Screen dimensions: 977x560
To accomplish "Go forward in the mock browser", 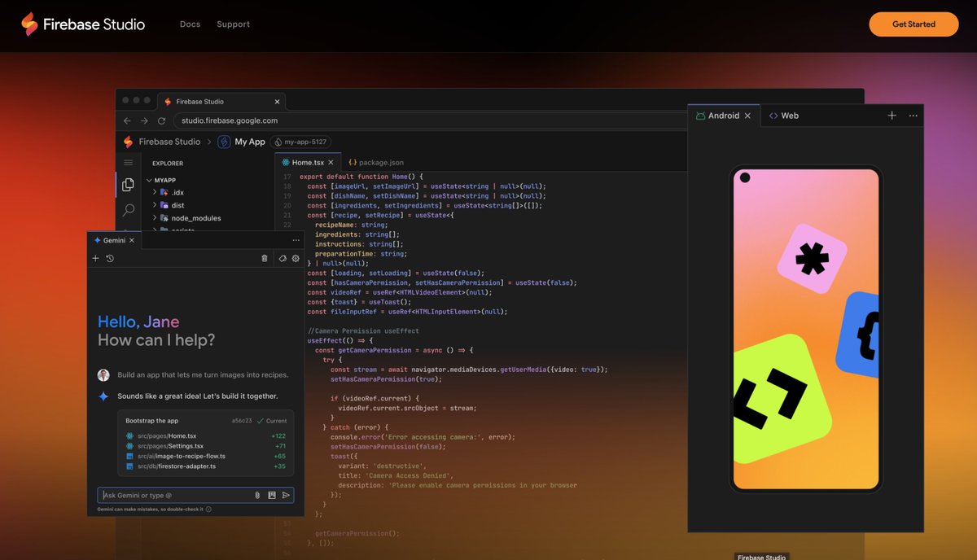I will 144,120.
